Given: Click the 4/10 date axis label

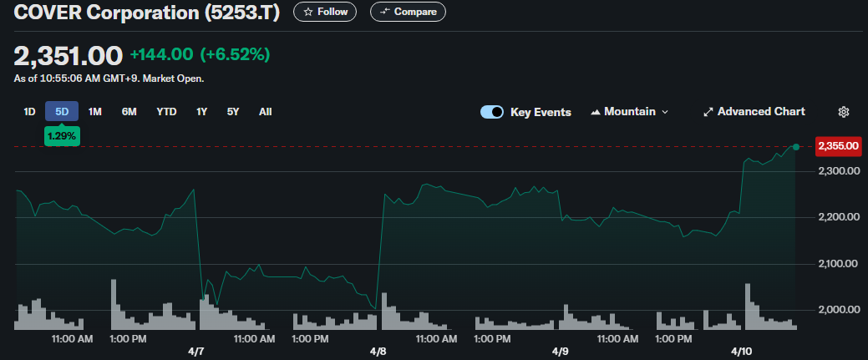Looking at the screenshot, I should [x=741, y=351].
